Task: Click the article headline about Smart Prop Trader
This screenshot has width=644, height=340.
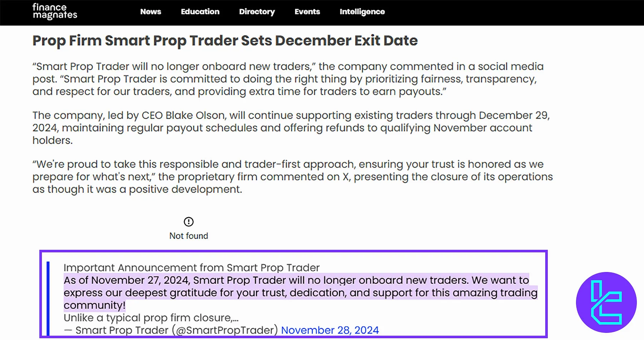Action: pos(225,40)
